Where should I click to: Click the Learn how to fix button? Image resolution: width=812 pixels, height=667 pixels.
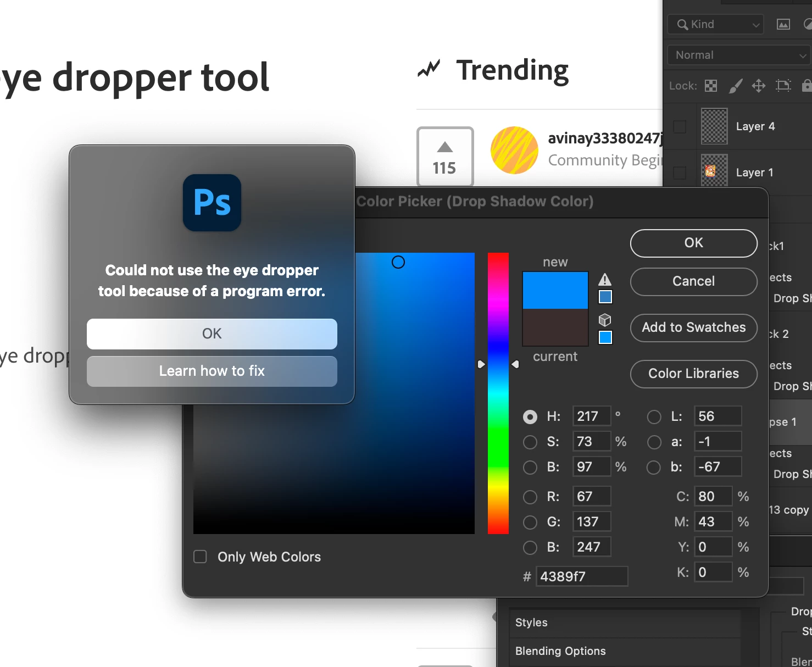212,371
